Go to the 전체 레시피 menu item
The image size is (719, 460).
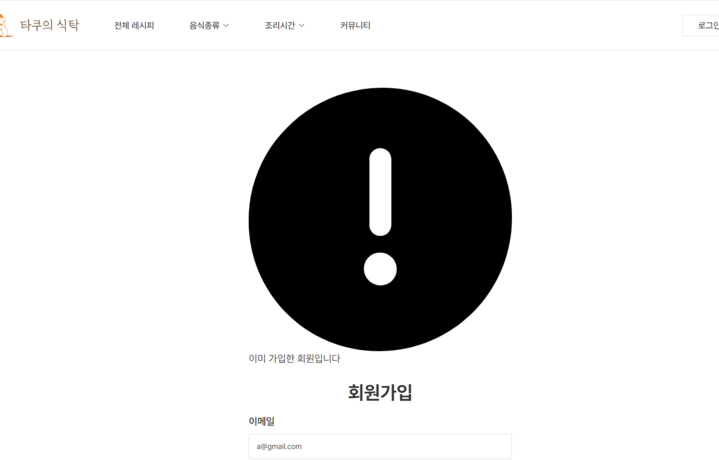134,26
